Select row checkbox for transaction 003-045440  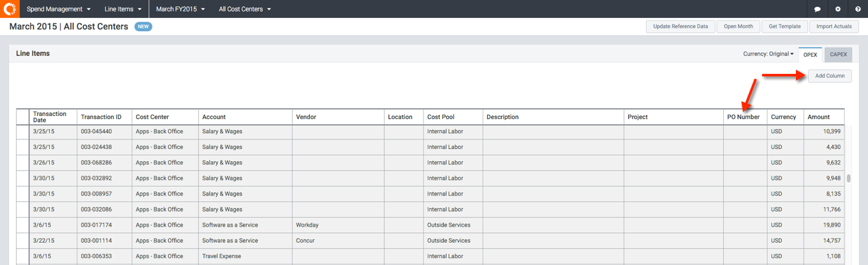click(x=23, y=131)
